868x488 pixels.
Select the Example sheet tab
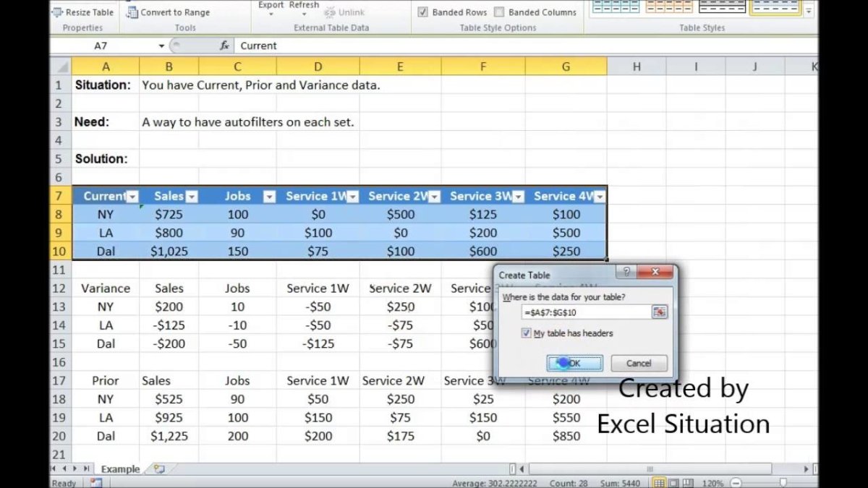pos(120,469)
